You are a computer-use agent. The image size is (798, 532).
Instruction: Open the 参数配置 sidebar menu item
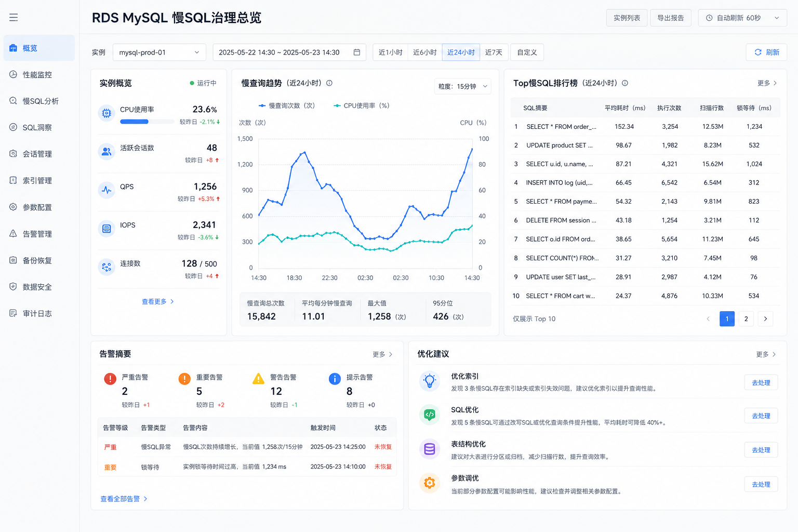[x=39, y=207]
